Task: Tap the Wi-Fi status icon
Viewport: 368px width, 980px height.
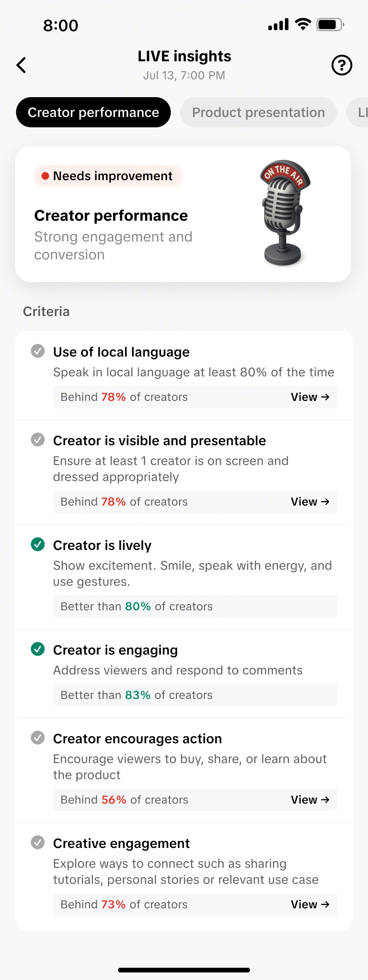Action: 303,25
